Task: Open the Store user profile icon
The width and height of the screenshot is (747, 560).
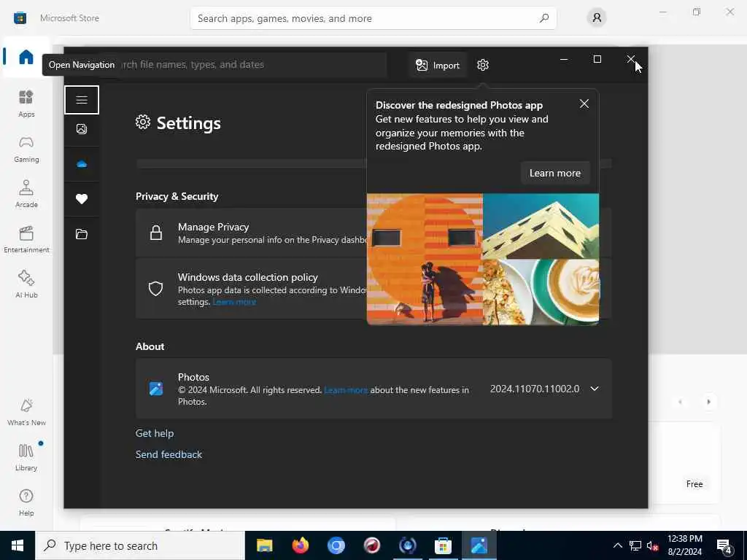Action: 597,18
